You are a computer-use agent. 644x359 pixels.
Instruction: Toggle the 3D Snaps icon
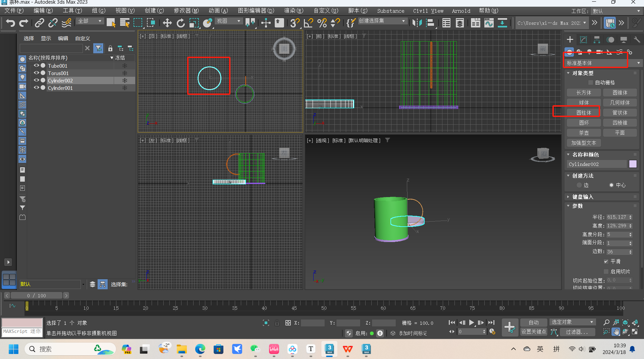[295, 23]
